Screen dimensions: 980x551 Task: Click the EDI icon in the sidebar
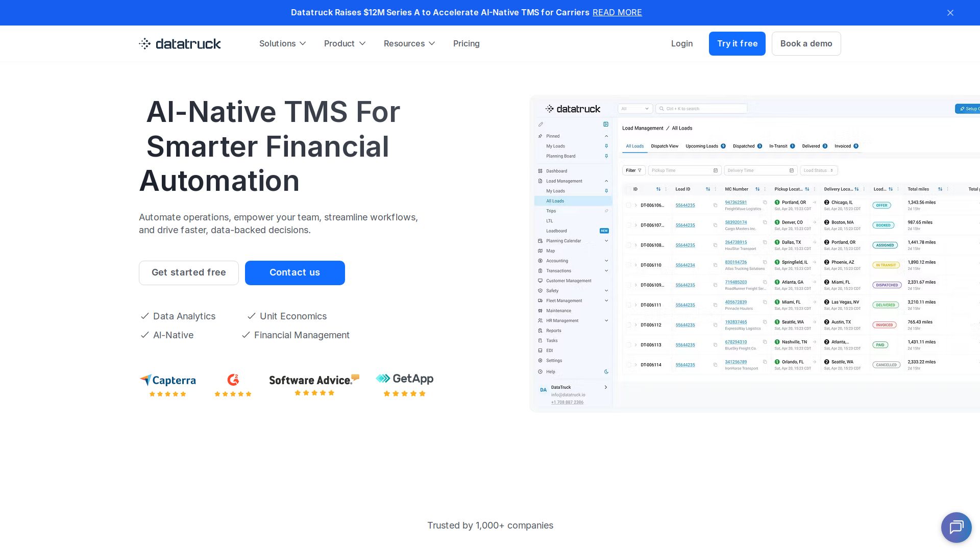(540, 350)
